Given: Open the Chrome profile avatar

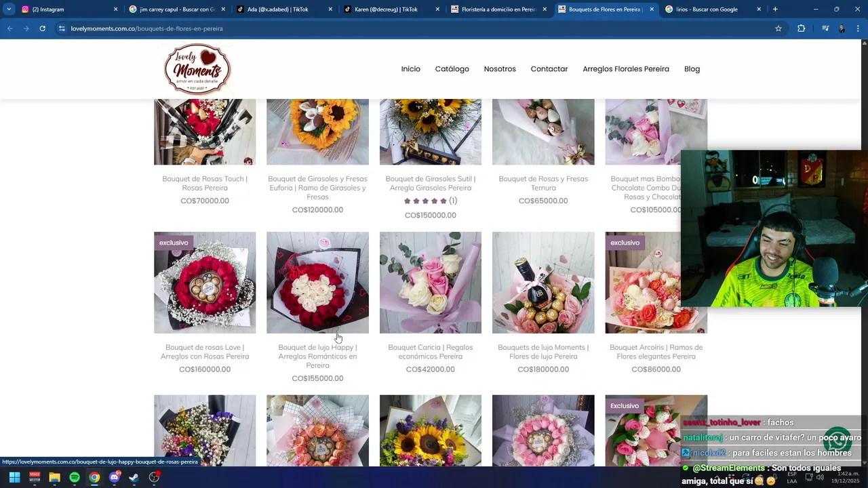Looking at the screenshot, I should [x=842, y=28].
